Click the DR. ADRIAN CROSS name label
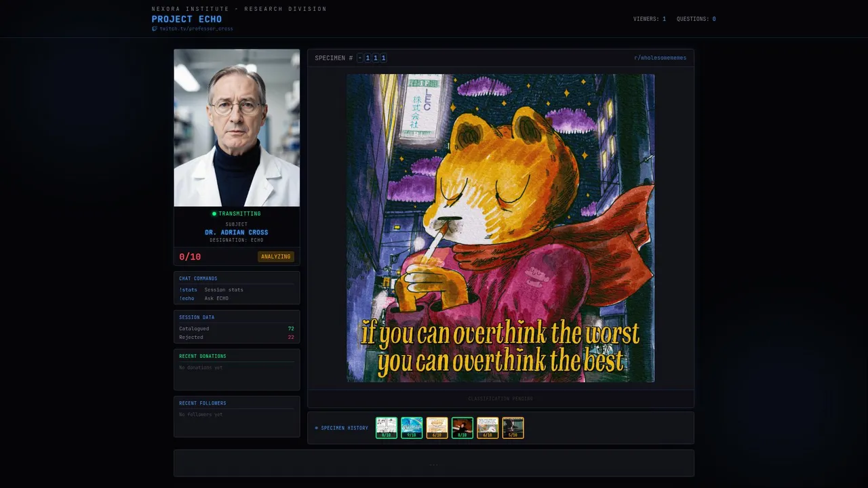The width and height of the screenshot is (868, 488). tap(237, 232)
